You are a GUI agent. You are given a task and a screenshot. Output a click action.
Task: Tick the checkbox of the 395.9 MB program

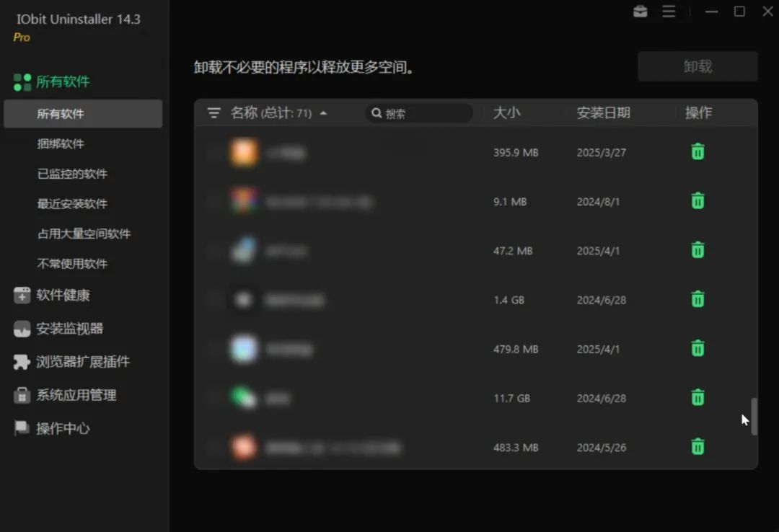pyautogui.click(x=214, y=153)
